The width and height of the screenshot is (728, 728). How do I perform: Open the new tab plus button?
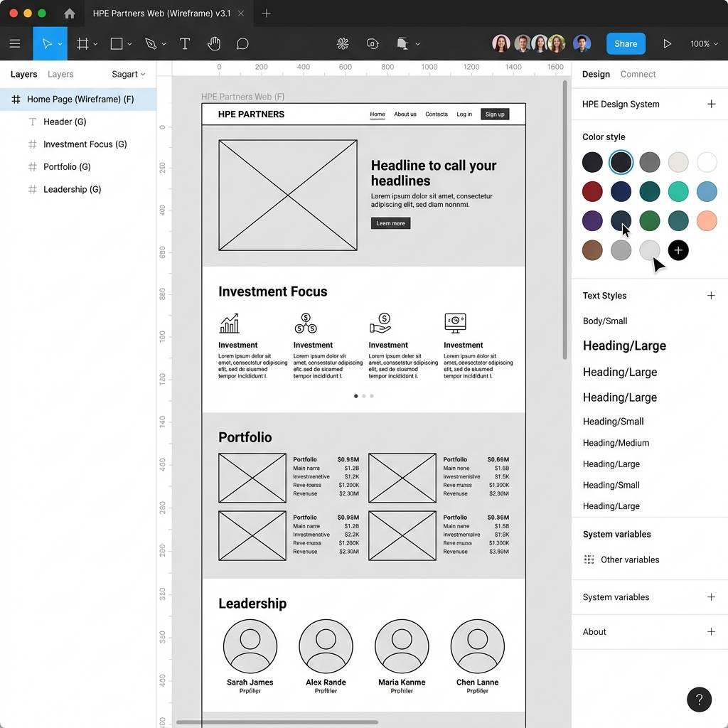point(266,14)
